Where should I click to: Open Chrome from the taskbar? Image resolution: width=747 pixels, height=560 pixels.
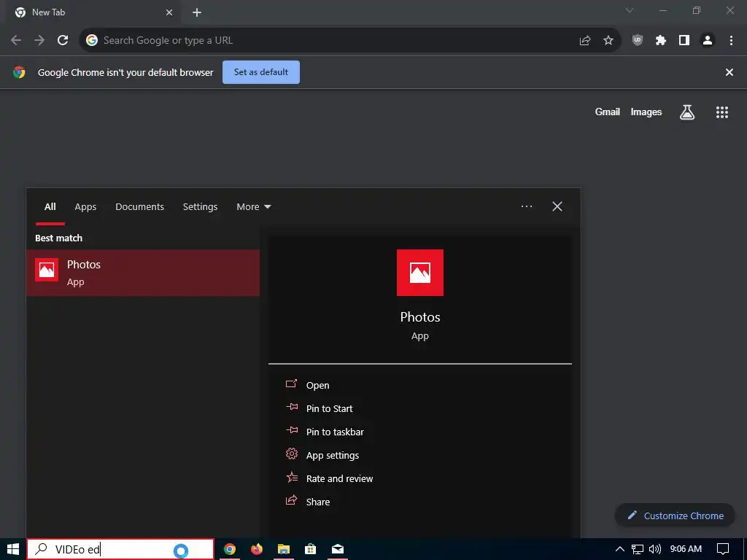coord(230,549)
